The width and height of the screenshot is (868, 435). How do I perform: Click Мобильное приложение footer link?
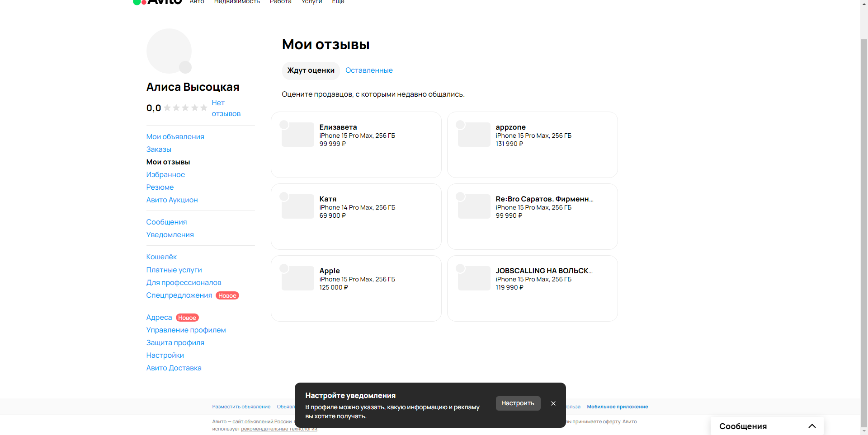coord(617,407)
